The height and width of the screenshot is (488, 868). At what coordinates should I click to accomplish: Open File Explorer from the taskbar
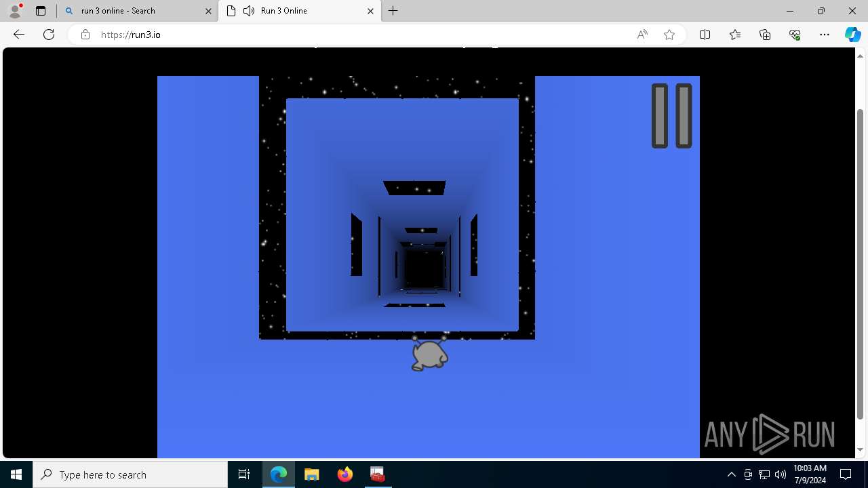312,474
